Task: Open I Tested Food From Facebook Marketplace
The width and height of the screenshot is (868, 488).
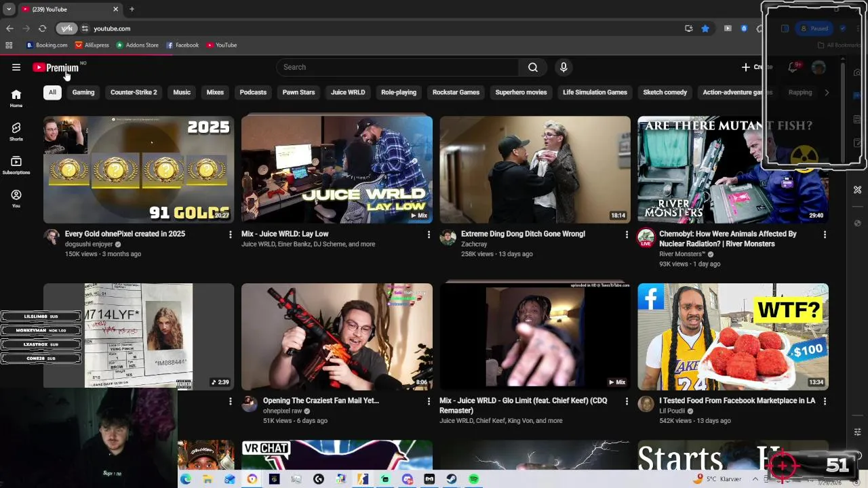Action: 737,401
